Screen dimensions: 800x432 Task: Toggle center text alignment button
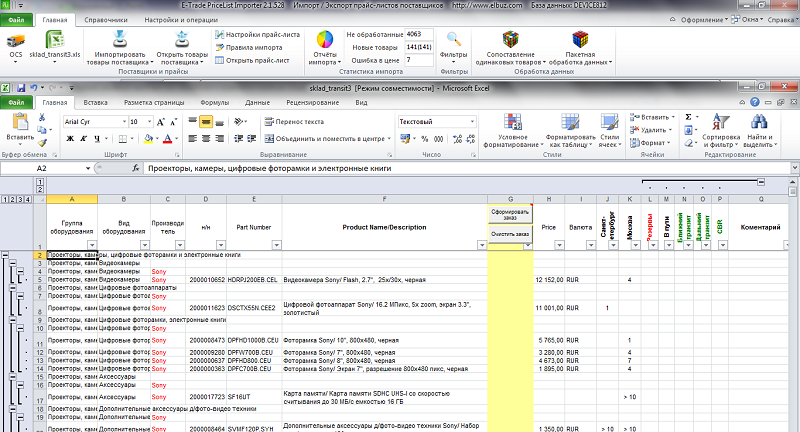[206, 139]
